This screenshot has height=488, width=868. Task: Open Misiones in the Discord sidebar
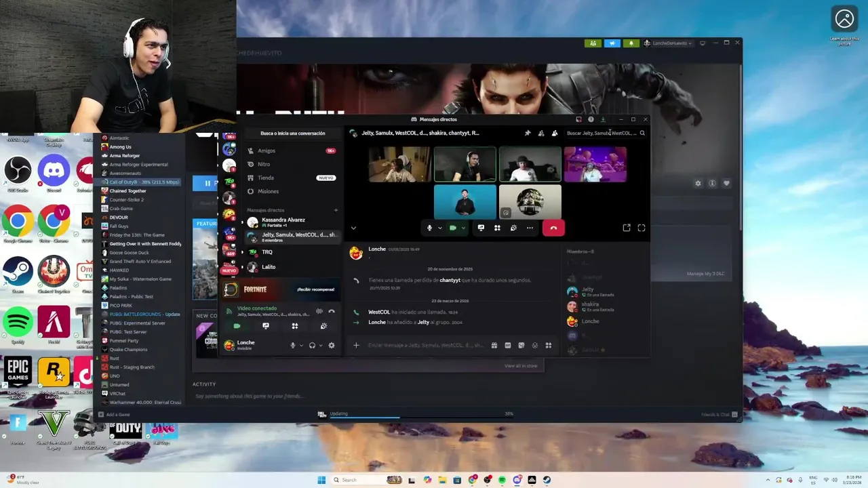tap(292, 191)
